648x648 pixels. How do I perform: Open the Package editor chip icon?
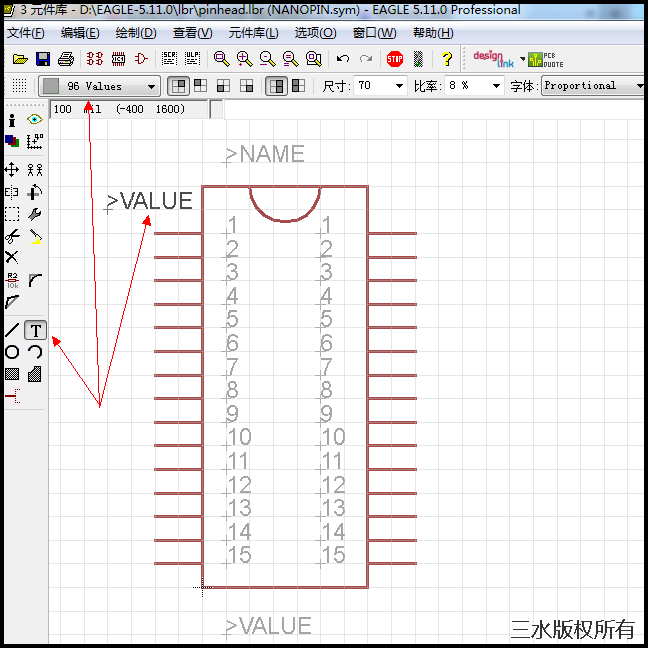click(x=118, y=59)
